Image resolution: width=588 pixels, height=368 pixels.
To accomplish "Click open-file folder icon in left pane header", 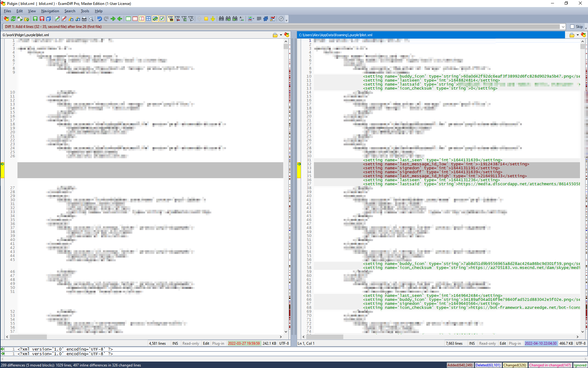I will pyautogui.click(x=275, y=35).
